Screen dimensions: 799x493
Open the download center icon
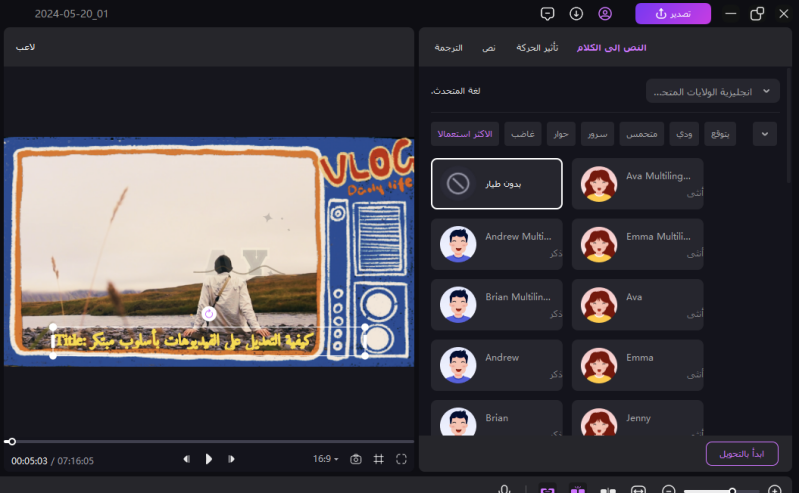(x=576, y=14)
